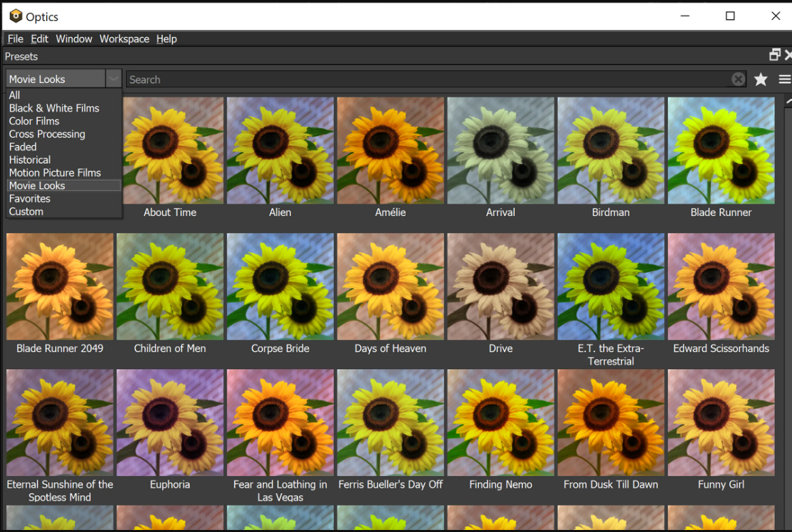Apply the Arrival preset
This screenshot has width=792, height=532.
point(501,151)
